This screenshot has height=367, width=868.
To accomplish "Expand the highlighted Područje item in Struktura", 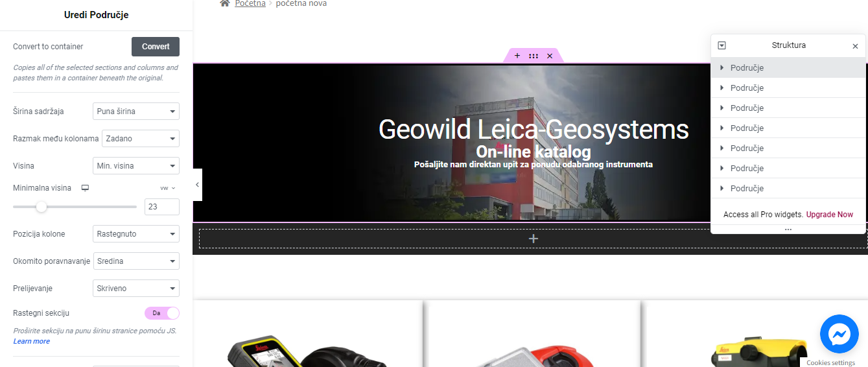I will (721, 67).
